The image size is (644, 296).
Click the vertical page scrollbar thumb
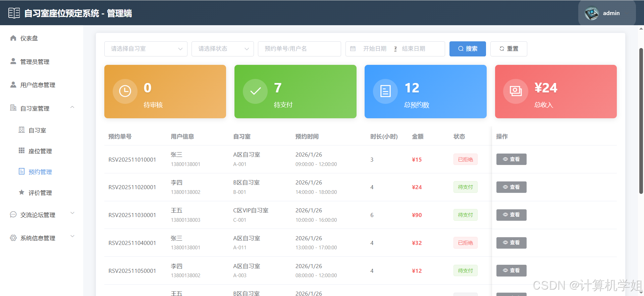(641, 121)
